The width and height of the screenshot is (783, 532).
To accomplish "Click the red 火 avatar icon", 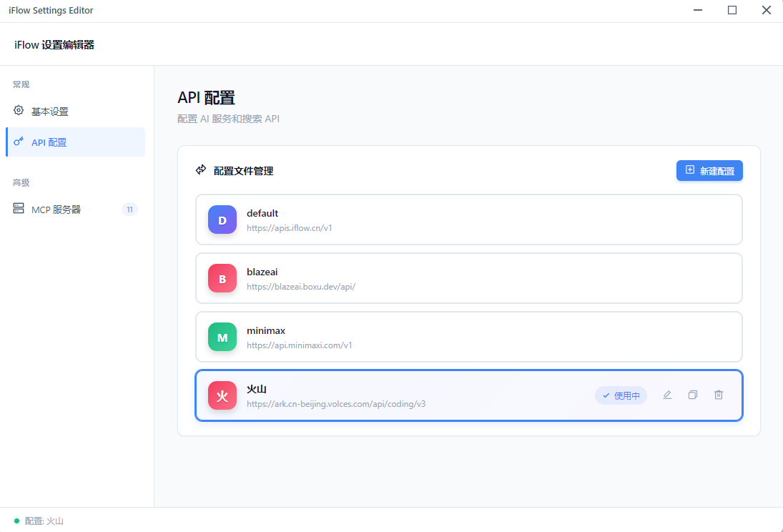I will click(x=222, y=395).
